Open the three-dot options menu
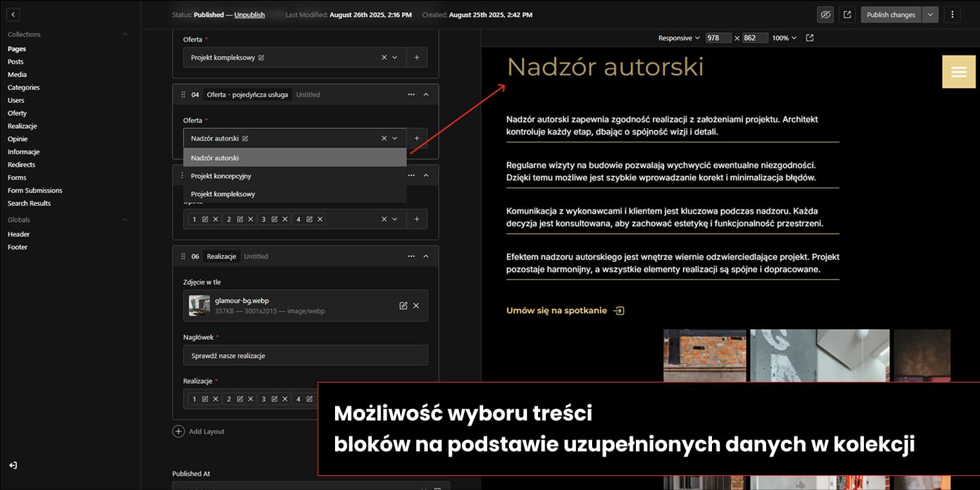This screenshot has height=490, width=980. [x=952, y=14]
